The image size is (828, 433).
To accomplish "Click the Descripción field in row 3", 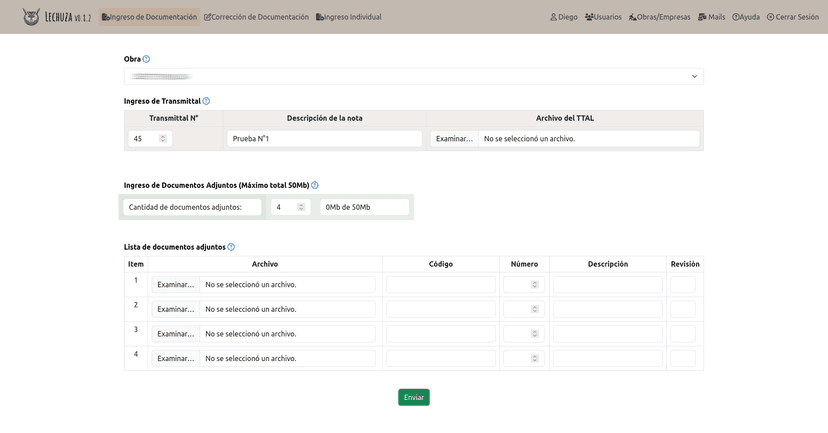I will 608,334.
